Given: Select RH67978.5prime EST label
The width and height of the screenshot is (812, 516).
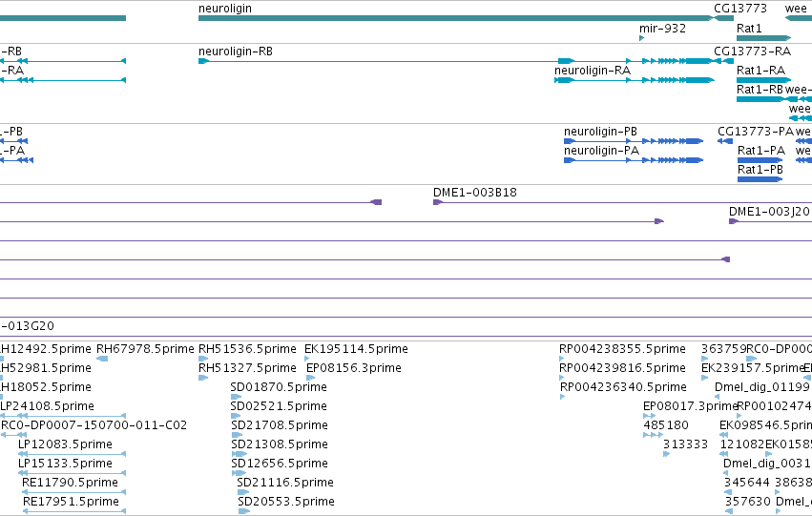Looking at the screenshot, I should (145, 349).
